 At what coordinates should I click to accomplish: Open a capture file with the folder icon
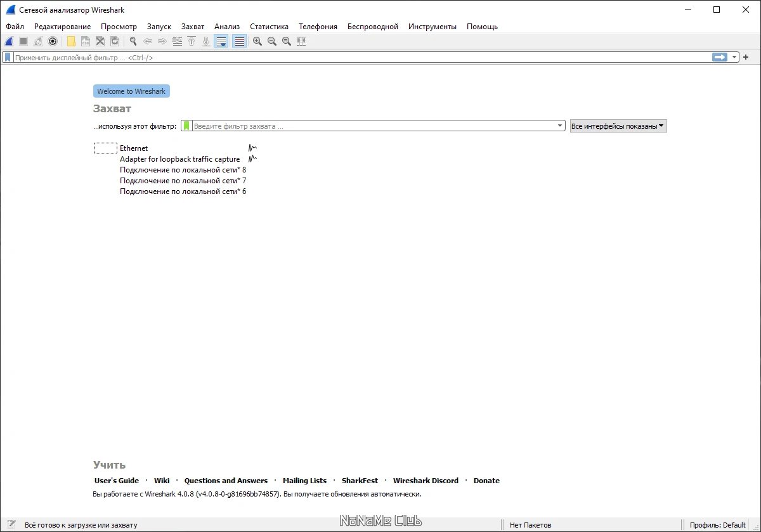click(71, 41)
